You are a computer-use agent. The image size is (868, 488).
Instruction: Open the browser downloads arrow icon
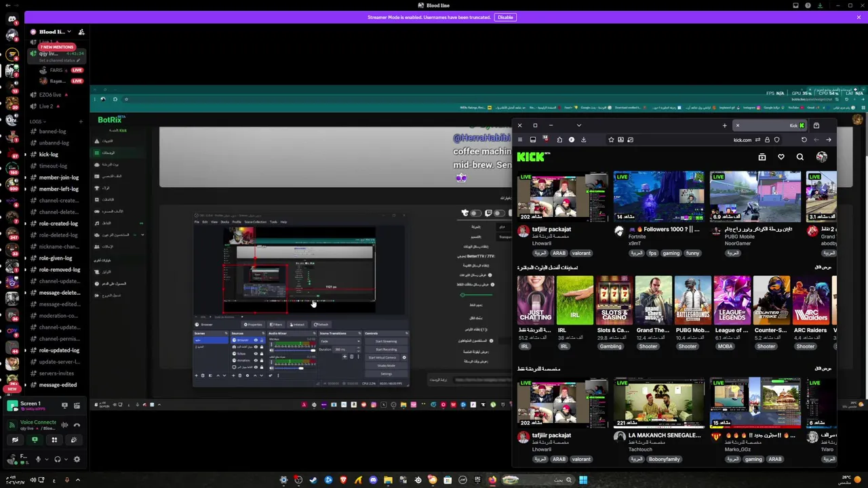pyautogui.click(x=583, y=140)
